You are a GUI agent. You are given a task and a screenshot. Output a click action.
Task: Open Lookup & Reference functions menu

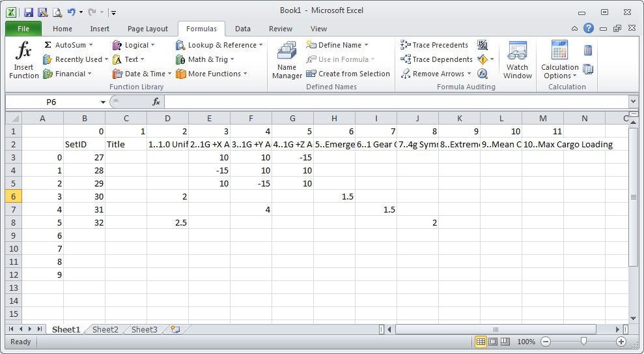(219, 45)
